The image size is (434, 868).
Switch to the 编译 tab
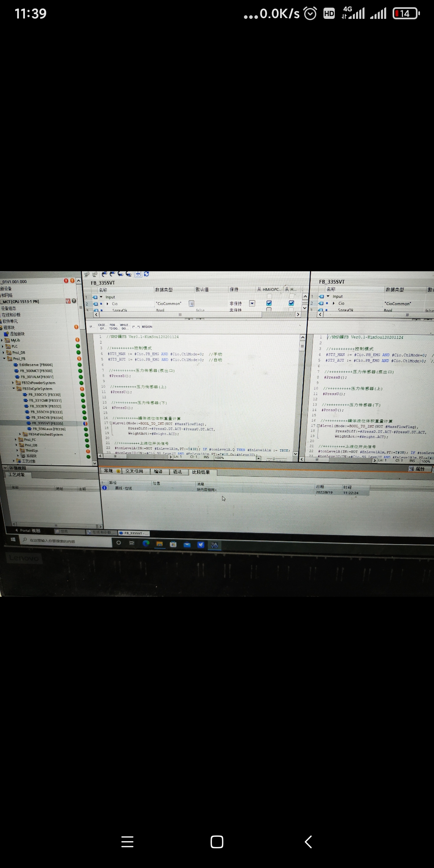pos(158,472)
